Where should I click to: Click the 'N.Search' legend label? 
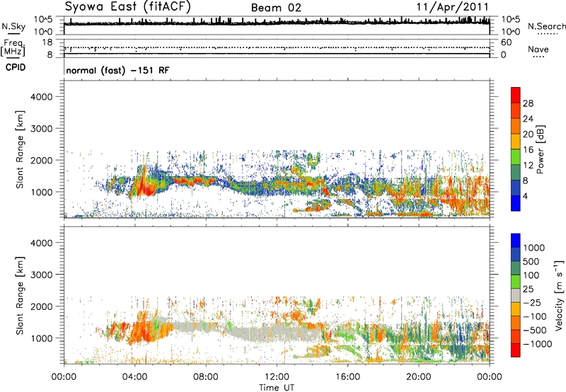pos(547,26)
